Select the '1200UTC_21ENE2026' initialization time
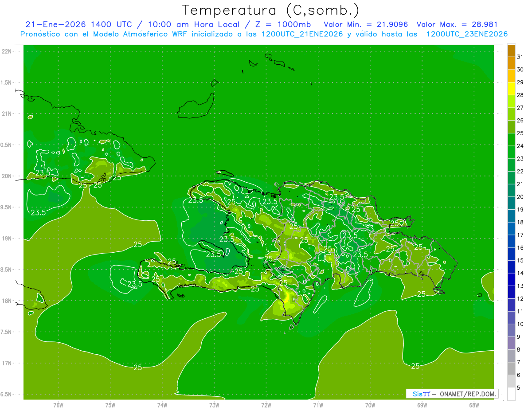 click(302, 34)
